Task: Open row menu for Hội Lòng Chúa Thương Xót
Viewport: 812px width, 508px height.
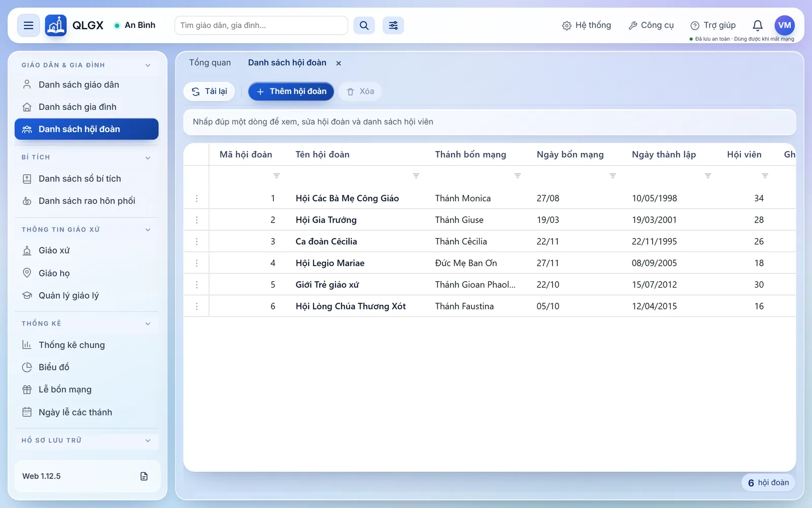Action: point(197,306)
